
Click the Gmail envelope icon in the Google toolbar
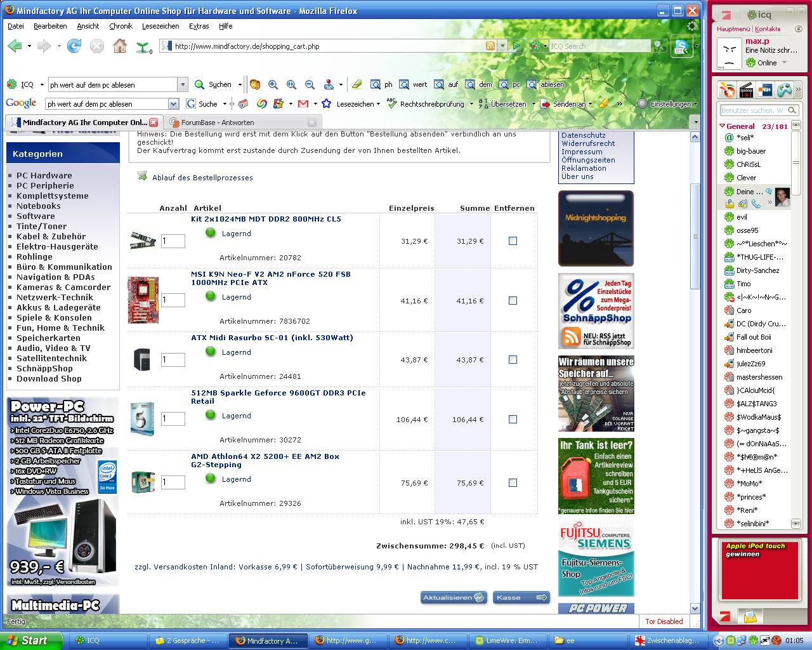(303, 103)
